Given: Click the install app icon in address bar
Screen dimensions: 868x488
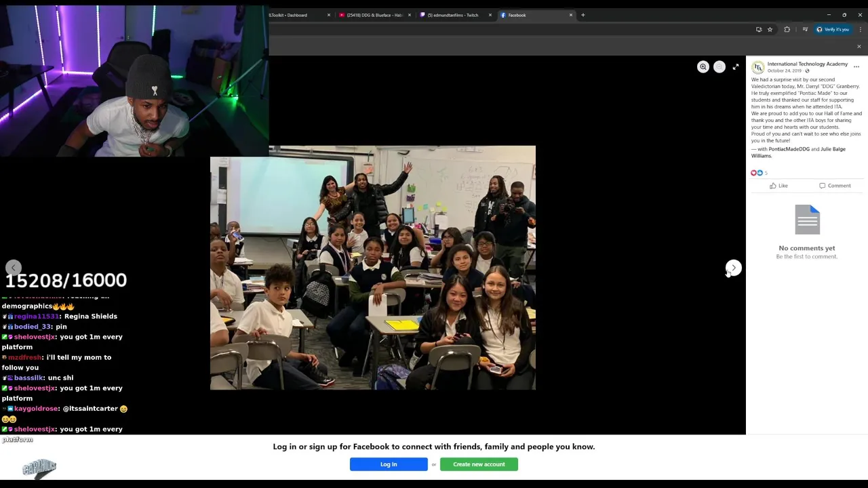Looking at the screenshot, I should click(x=759, y=29).
